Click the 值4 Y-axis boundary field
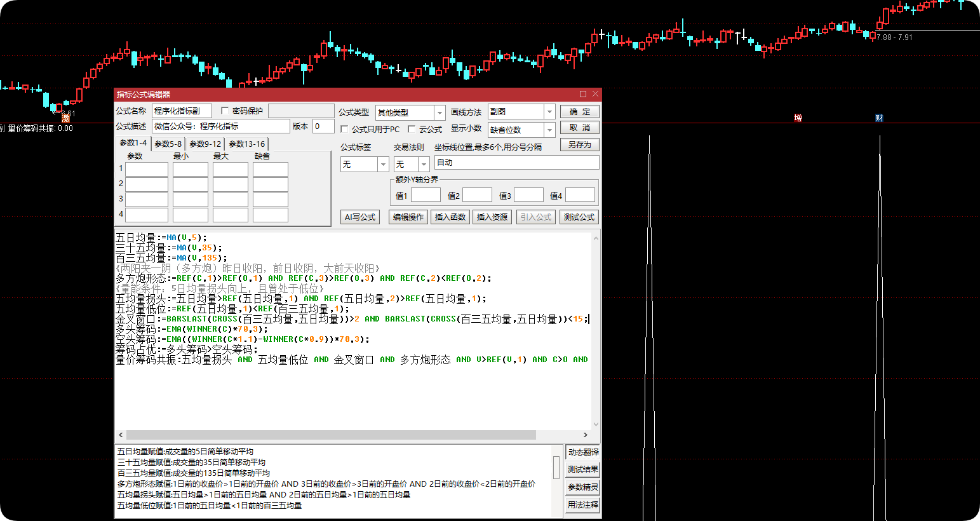Screen dimensions: 980x521 coord(581,195)
